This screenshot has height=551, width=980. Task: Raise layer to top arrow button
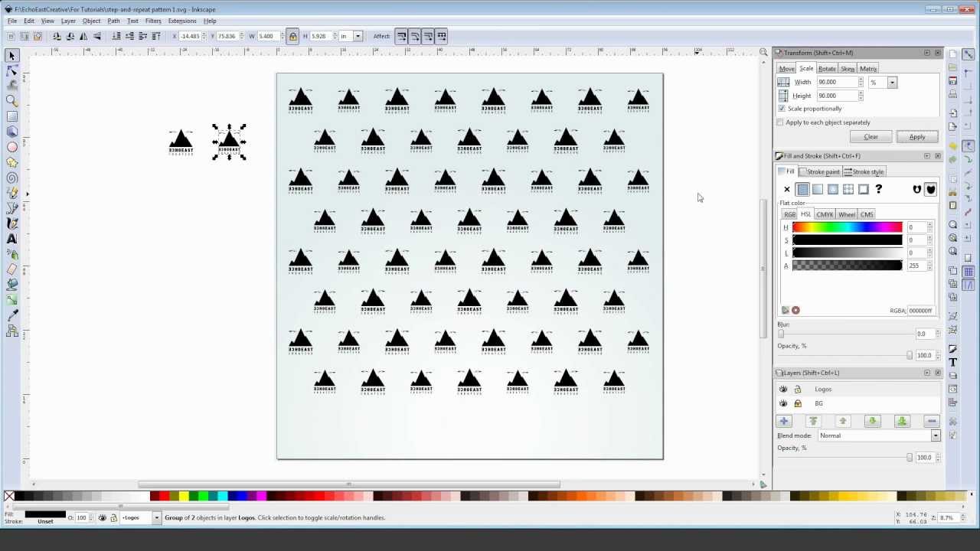click(814, 422)
